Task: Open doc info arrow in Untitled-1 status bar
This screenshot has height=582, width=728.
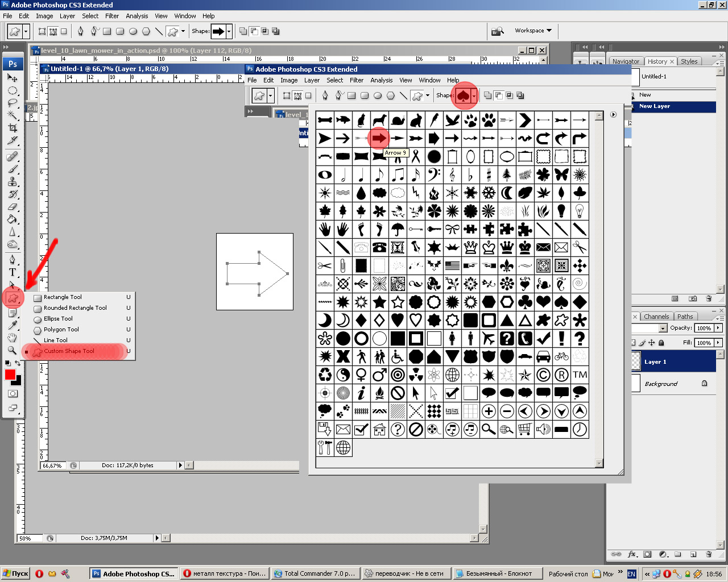Action: [x=181, y=465]
